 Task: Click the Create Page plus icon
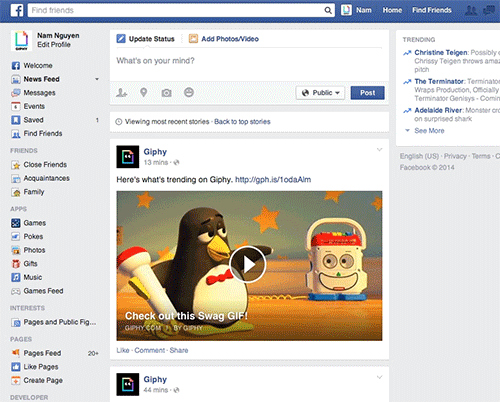point(16,380)
